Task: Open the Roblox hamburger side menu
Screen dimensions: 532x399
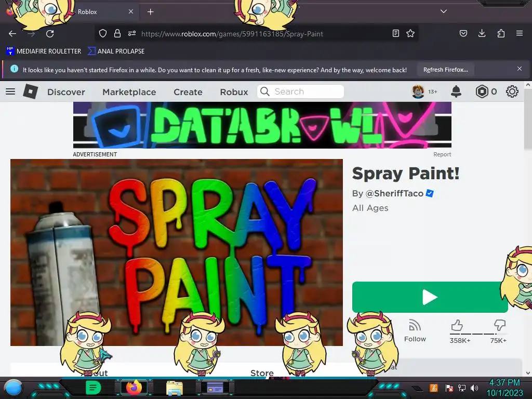Action: [10, 91]
